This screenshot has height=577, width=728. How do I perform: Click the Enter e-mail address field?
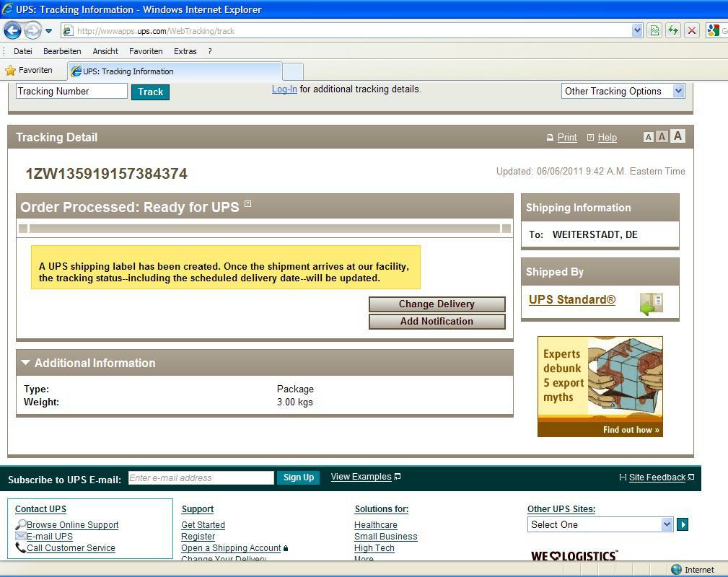click(x=201, y=477)
